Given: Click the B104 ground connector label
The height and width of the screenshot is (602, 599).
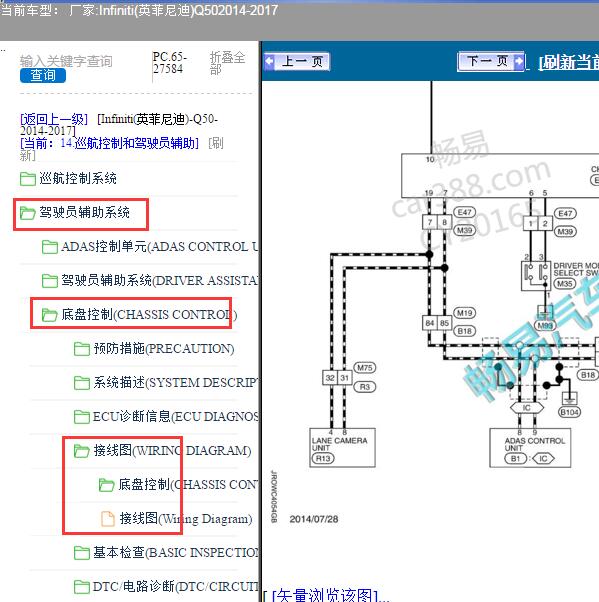Looking at the screenshot, I should [569, 412].
